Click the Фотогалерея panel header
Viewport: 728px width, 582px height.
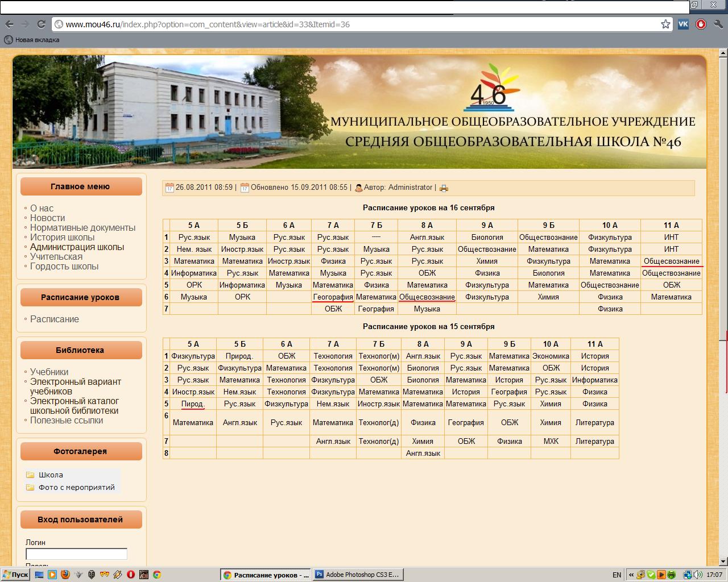[x=81, y=451]
